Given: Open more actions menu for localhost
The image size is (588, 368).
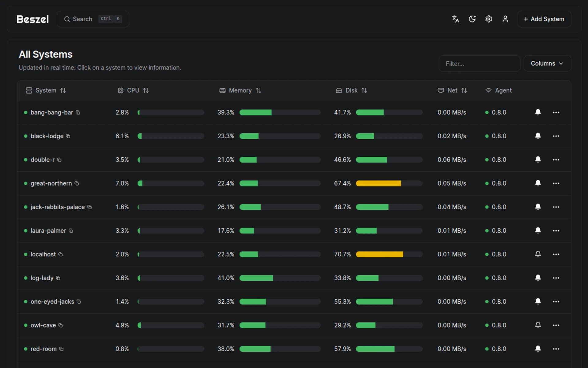Looking at the screenshot, I should pos(556,254).
